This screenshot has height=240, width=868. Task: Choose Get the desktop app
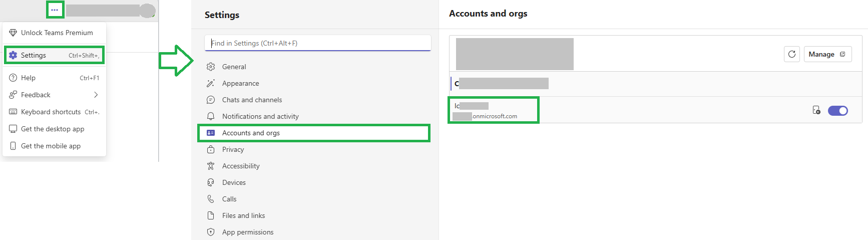point(54,129)
